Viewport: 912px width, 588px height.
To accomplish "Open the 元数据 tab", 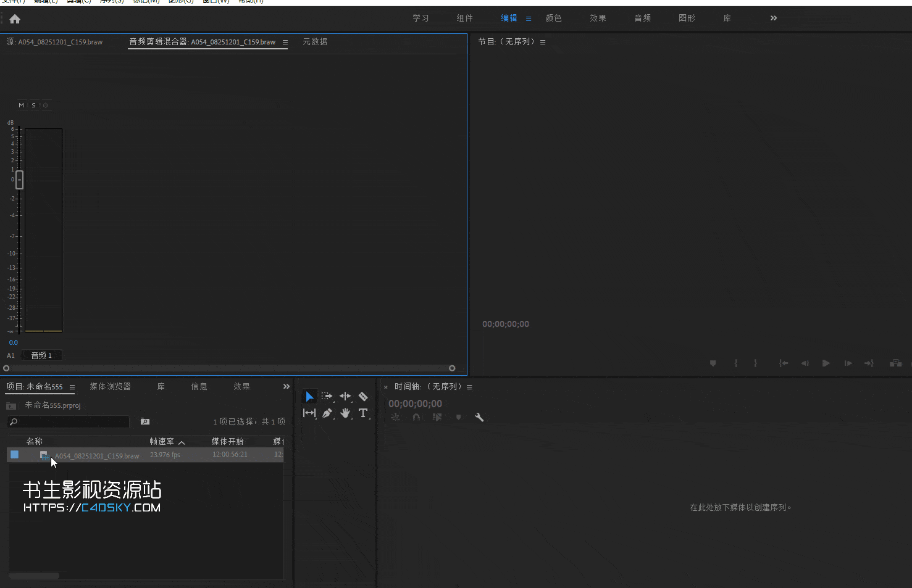I will [314, 41].
